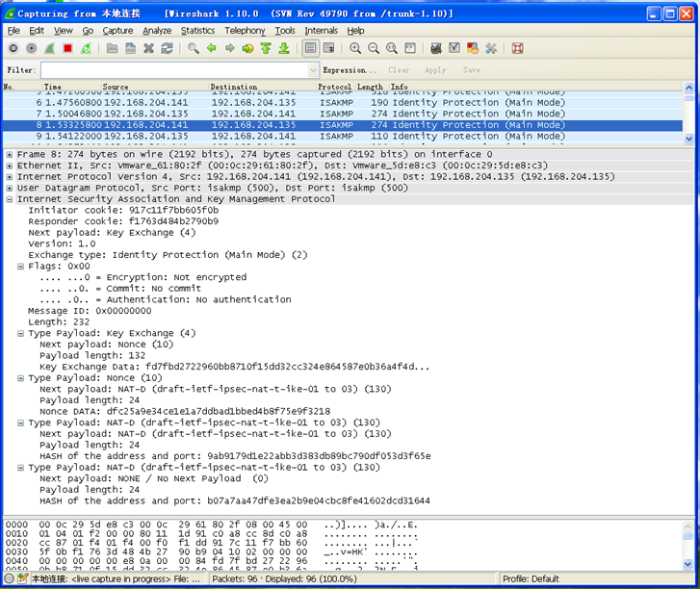700x589 pixels.
Task: Click the Restart live capture icon
Action: [x=86, y=48]
